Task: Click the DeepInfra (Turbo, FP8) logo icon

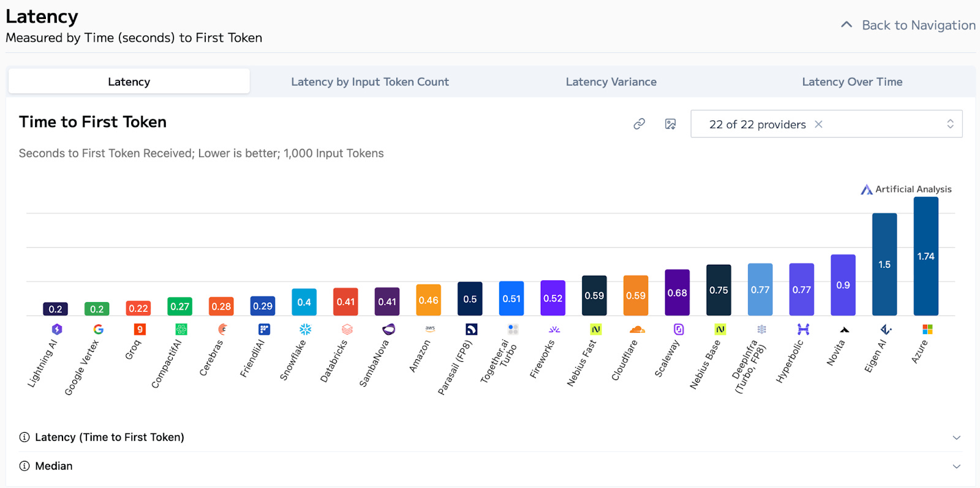Action: point(762,329)
